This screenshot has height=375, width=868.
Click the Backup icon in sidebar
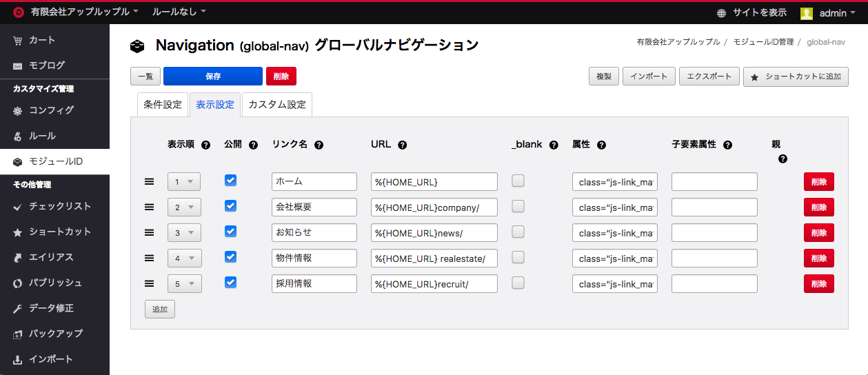(17, 334)
